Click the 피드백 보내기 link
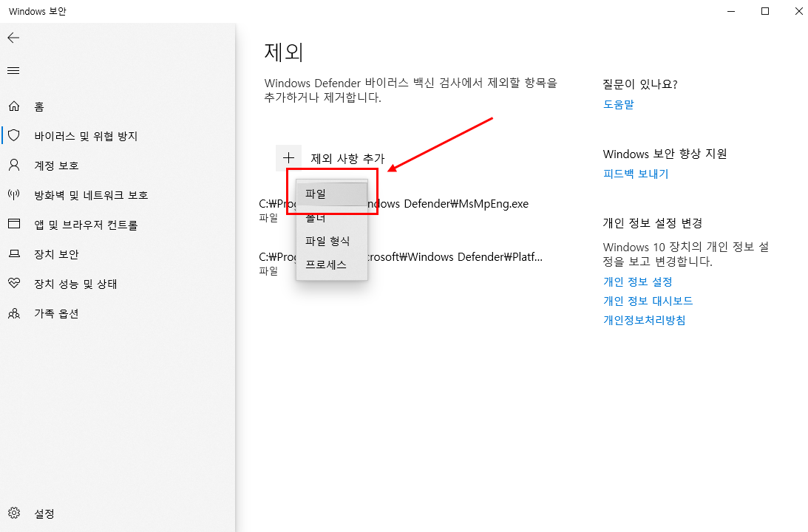808x532 pixels. click(x=636, y=174)
